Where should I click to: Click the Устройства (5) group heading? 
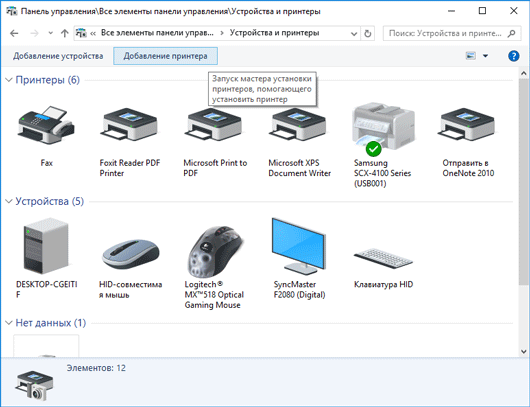tap(50, 201)
